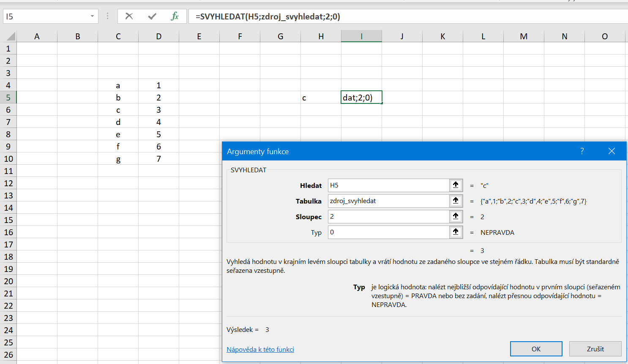Close the Argumenty funkce dialog
Screen dimensions: 628x364
pyautogui.click(x=612, y=151)
